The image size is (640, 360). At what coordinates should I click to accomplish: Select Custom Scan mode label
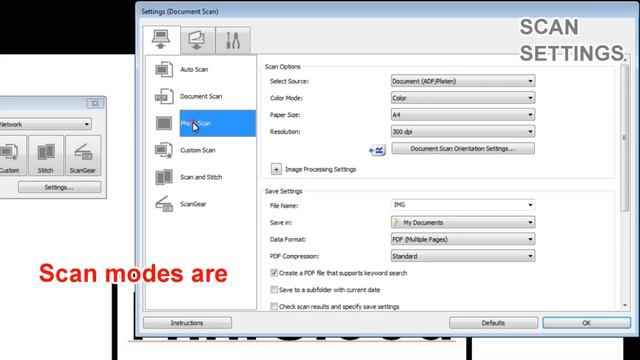[198, 150]
